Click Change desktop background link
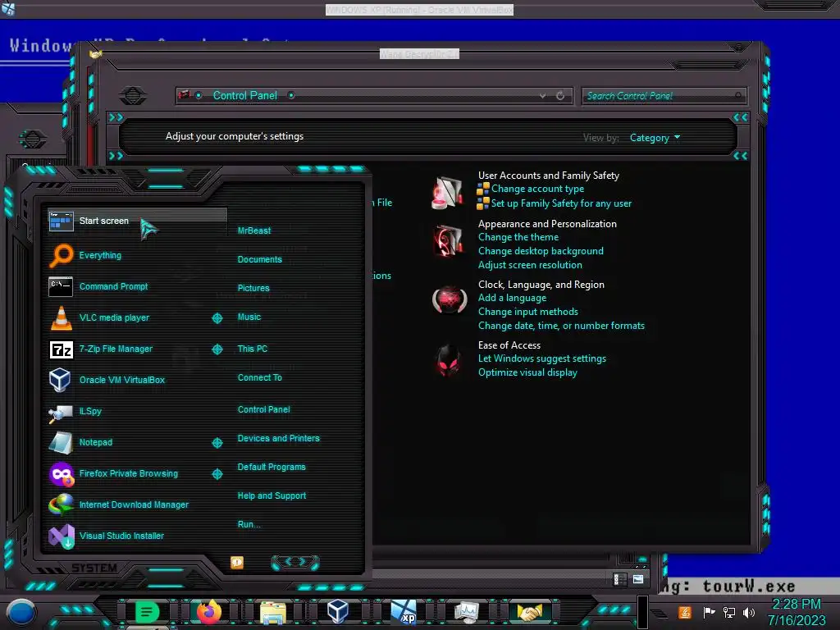Screen dimensions: 840x630 point(541,251)
